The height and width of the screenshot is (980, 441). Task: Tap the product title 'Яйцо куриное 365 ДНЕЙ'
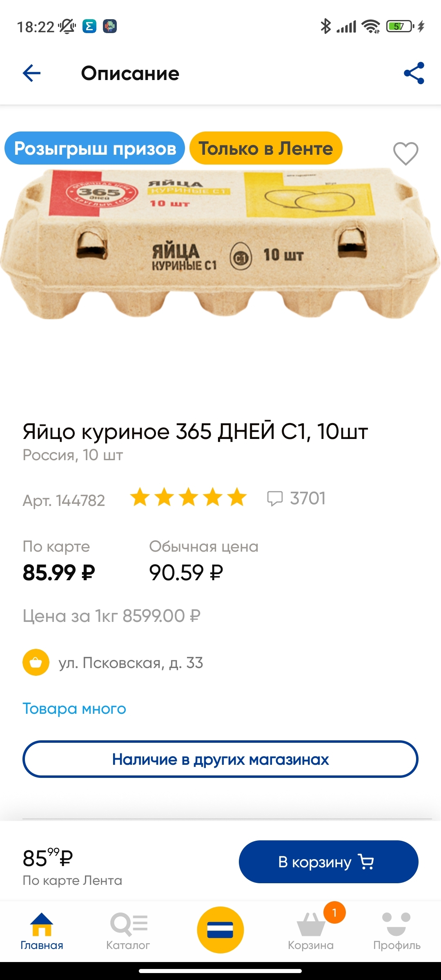click(x=195, y=432)
